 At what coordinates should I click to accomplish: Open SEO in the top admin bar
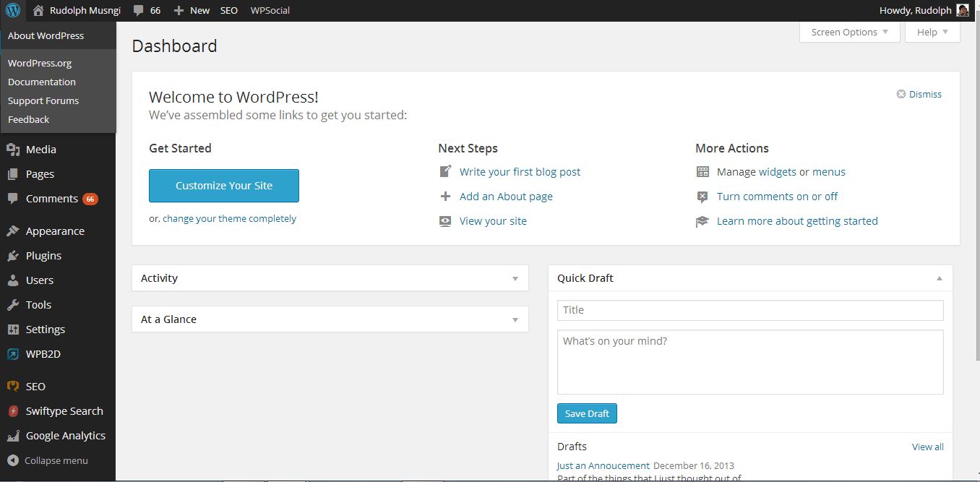coord(229,10)
